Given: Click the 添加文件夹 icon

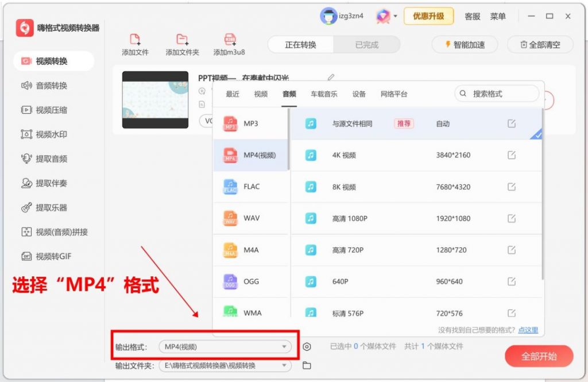Looking at the screenshot, I should click(x=183, y=40).
